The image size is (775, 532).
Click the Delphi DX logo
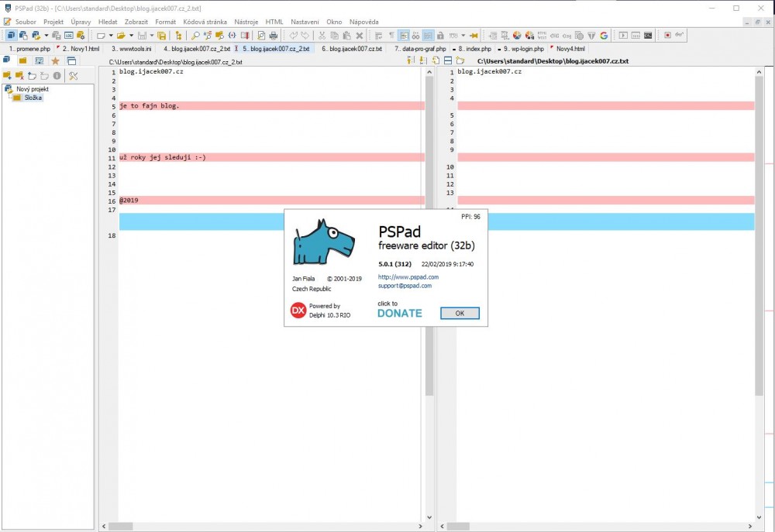tap(298, 311)
